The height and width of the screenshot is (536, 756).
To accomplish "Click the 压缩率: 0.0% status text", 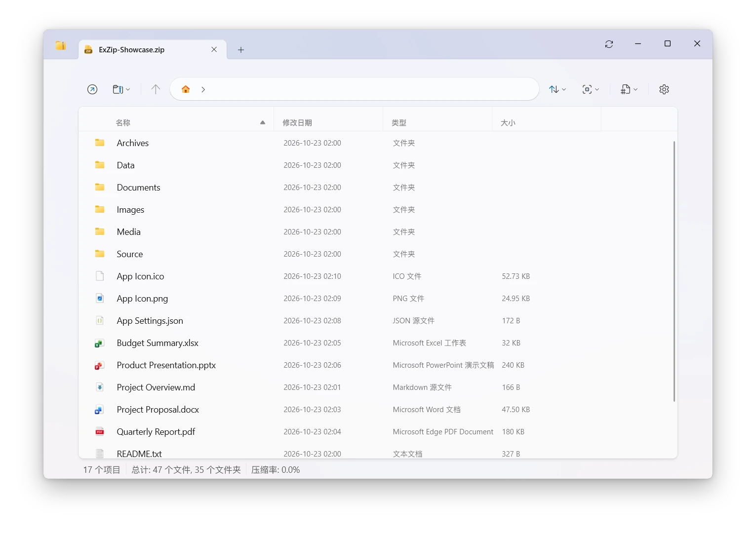I will pyautogui.click(x=276, y=470).
